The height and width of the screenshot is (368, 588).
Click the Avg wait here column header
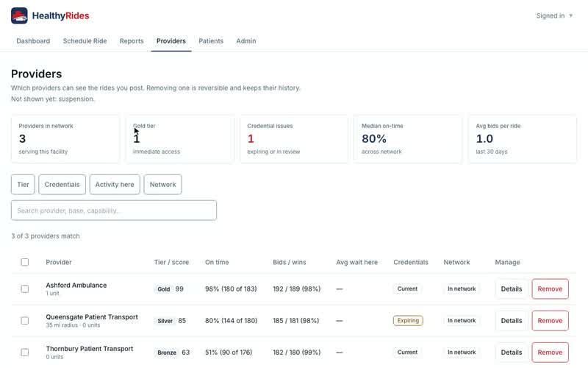point(357,262)
